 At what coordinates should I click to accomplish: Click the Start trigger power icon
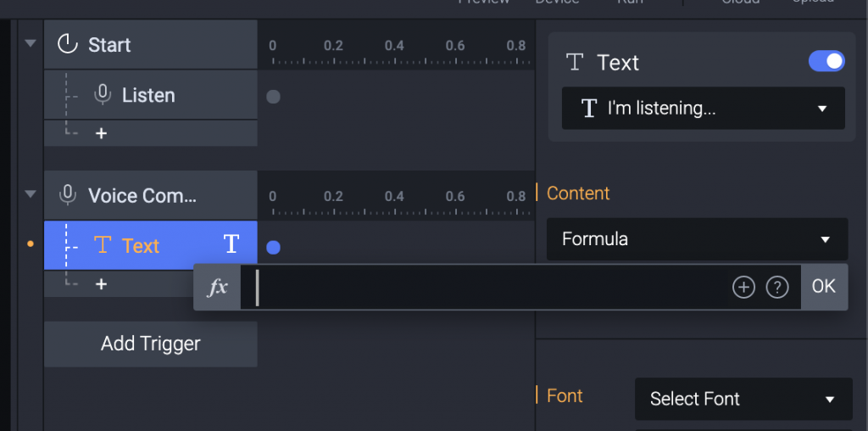(68, 45)
